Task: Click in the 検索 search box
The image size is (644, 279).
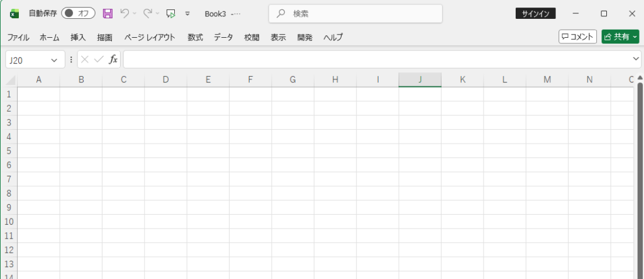Action: [355, 13]
